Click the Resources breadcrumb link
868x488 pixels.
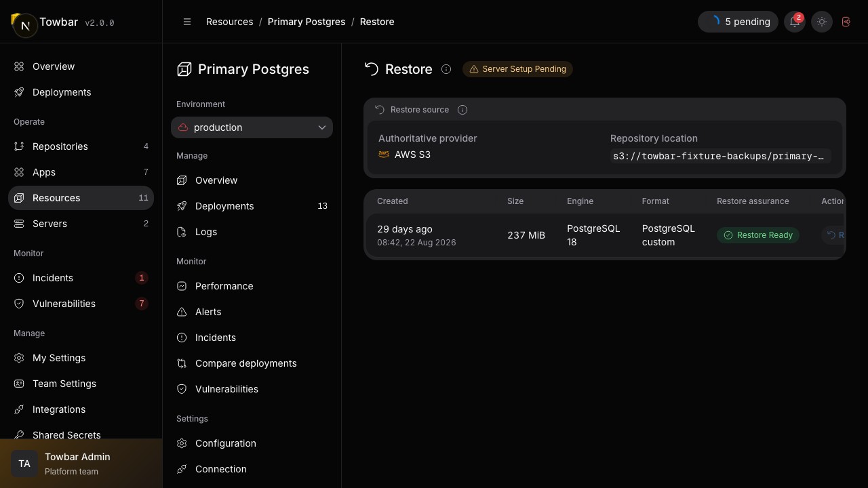point(229,22)
